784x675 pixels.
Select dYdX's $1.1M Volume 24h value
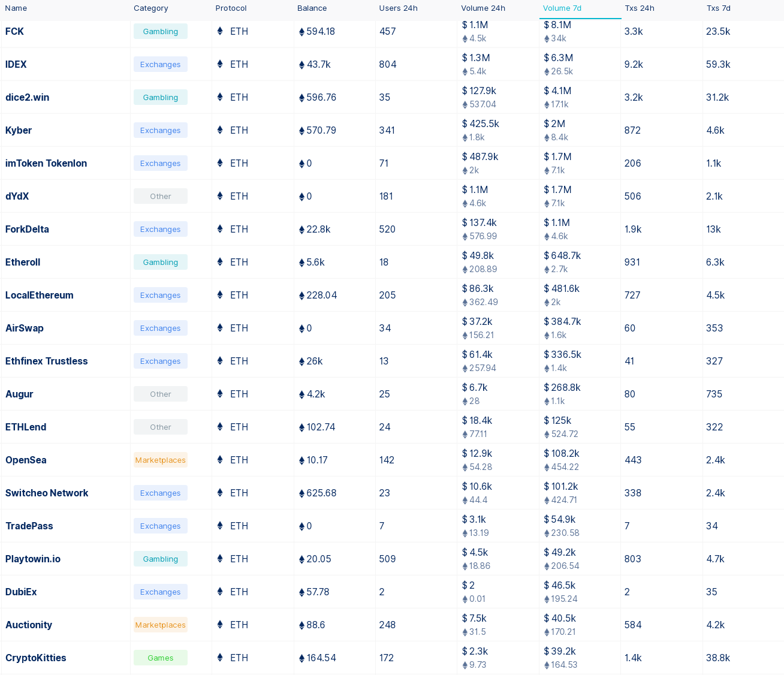475,189
